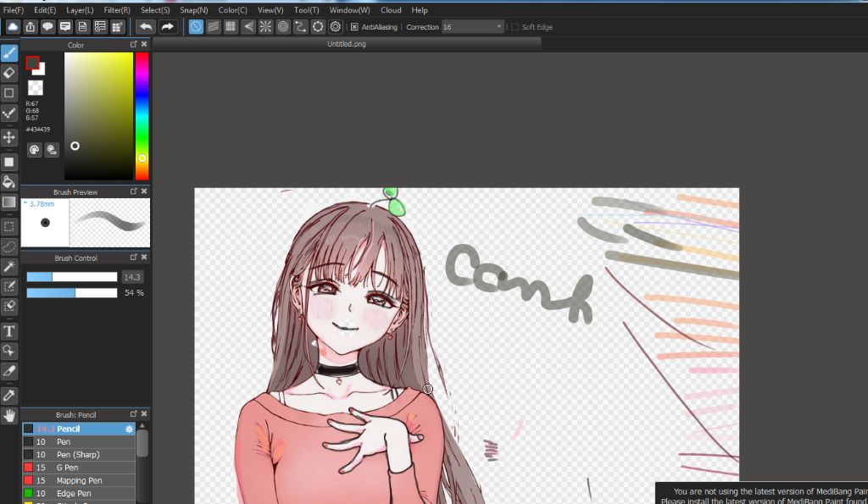Open the color palette button
Image resolution: width=868 pixels, height=504 pixels.
tap(34, 150)
